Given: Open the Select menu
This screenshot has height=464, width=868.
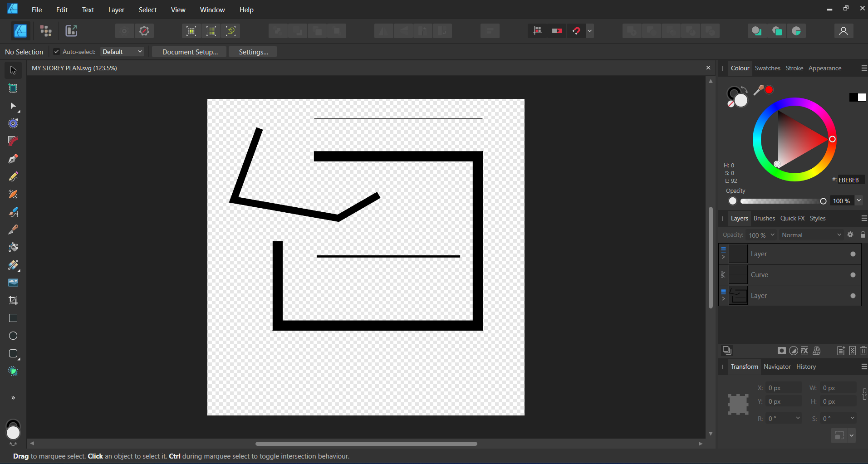Looking at the screenshot, I should pyautogui.click(x=147, y=10).
